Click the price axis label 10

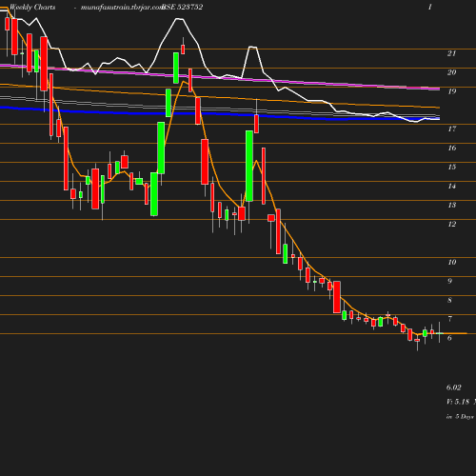pos(452,262)
